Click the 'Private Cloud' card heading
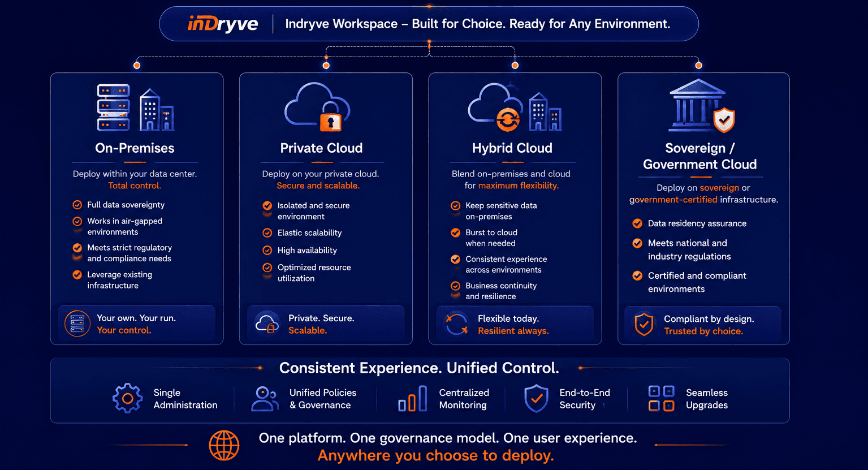The width and height of the screenshot is (868, 470). coord(321,148)
